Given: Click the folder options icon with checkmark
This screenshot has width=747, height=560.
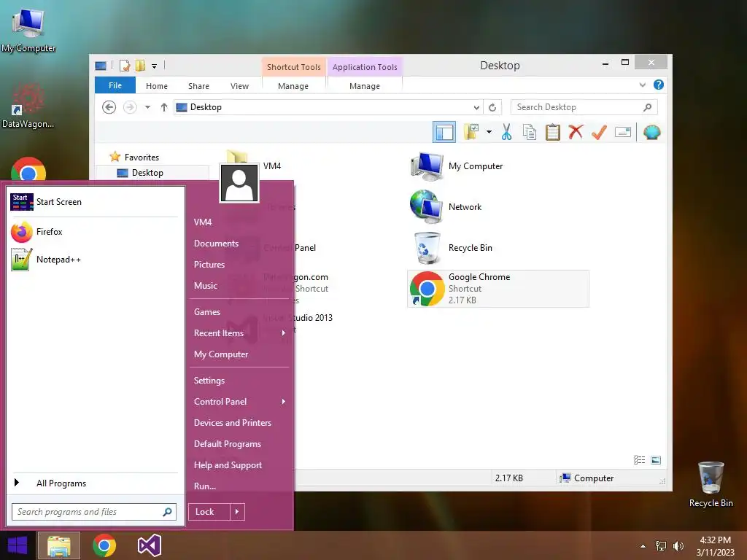Looking at the screenshot, I should 471,132.
